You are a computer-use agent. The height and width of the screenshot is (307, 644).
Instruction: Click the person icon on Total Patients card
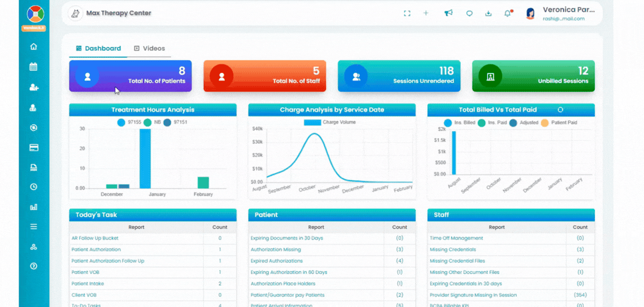pyautogui.click(x=87, y=76)
